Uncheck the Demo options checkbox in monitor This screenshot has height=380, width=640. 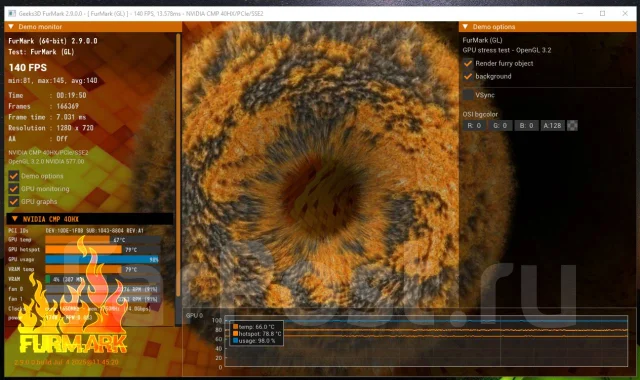pyautogui.click(x=13, y=176)
